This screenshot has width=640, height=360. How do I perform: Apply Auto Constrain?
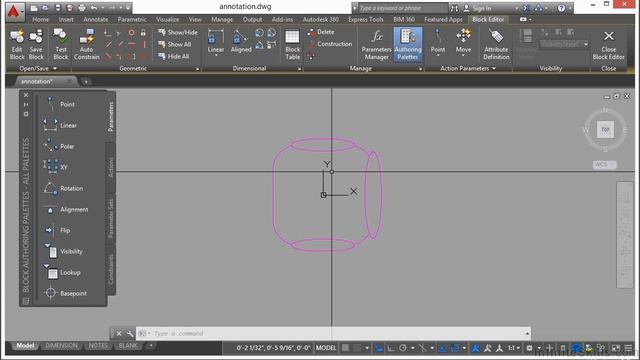coord(87,44)
